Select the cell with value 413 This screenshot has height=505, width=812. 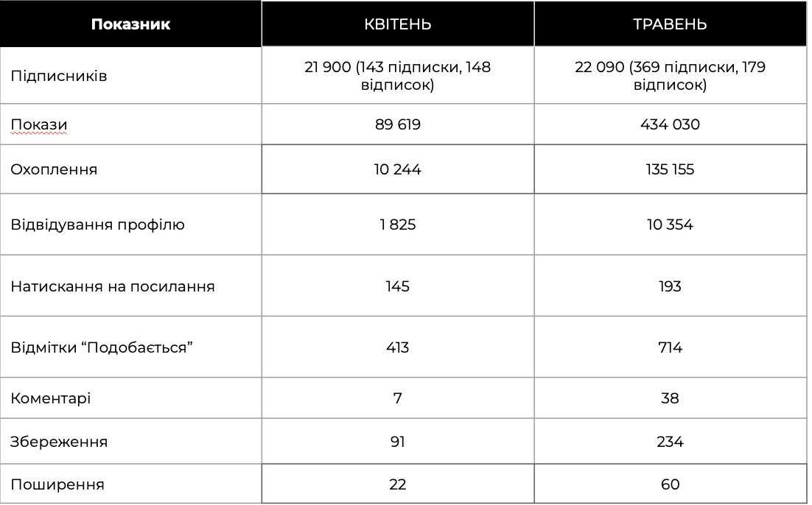(398, 347)
